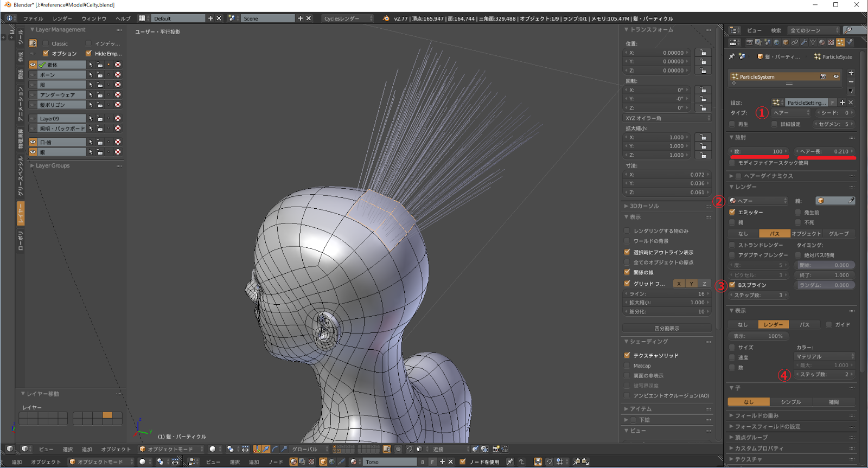The height and width of the screenshot is (468, 868).
Task: Click the ヘアー長 value field
Action: pos(825,151)
